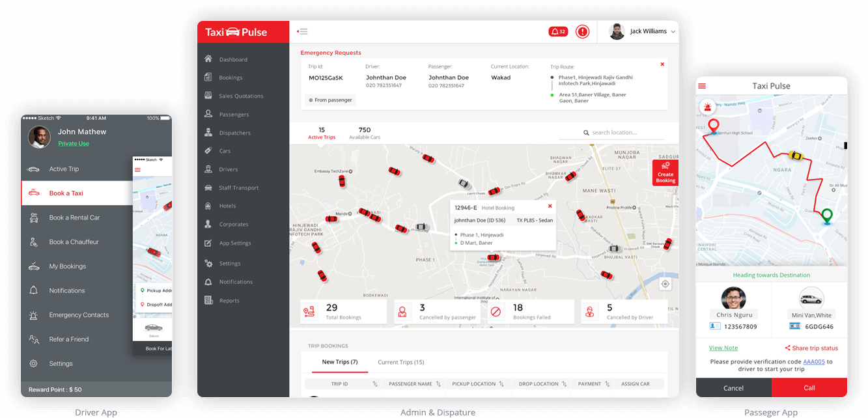Select the Available Cars tab

pyautogui.click(x=365, y=133)
